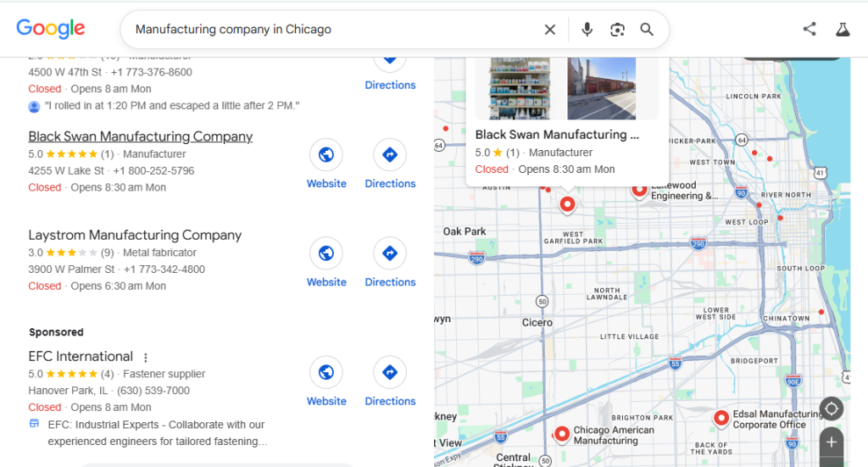Screen dimensions: 868x467
Task: Click Directions text under EFC International
Action: click(x=390, y=401)
